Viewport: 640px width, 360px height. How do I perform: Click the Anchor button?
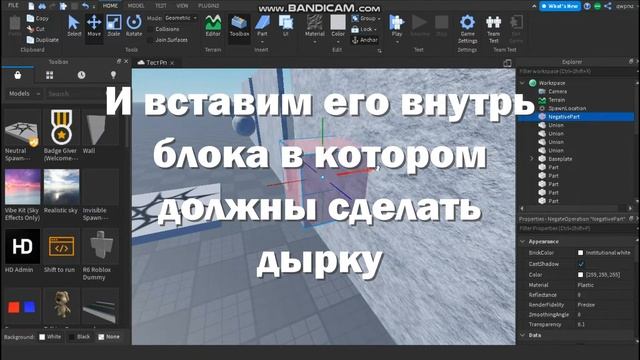pos(365,40)
